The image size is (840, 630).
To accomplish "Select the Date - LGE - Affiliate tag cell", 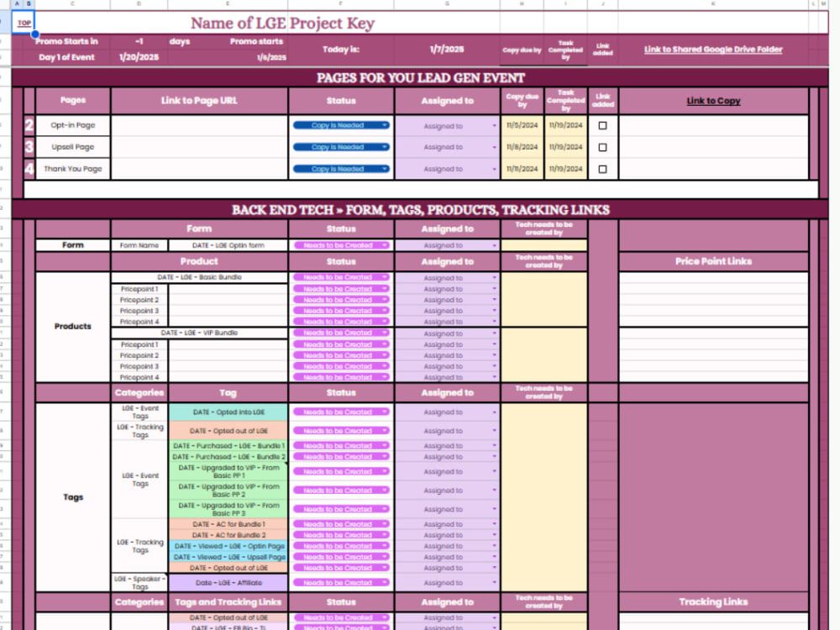I will click(228, 582).
